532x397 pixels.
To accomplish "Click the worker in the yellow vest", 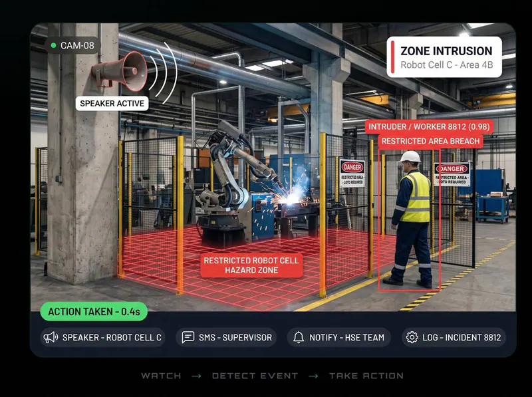I will click(x=411, y=219).
